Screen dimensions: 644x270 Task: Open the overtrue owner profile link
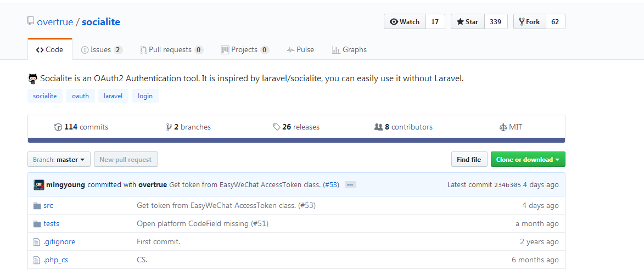55,22
